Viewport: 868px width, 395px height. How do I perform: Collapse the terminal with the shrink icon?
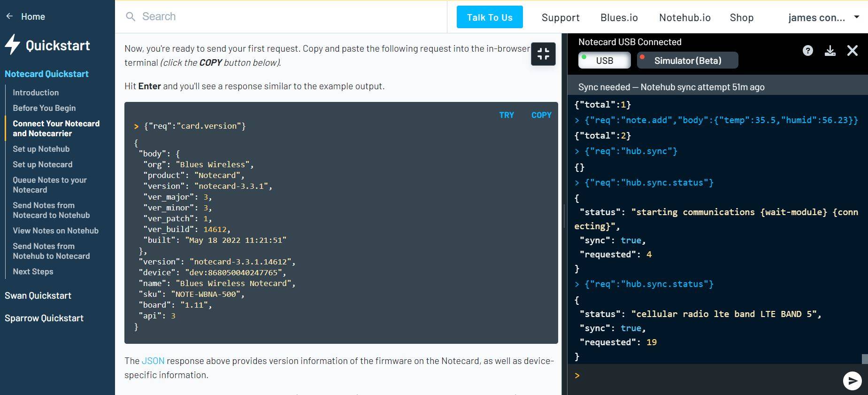point(543,54)
